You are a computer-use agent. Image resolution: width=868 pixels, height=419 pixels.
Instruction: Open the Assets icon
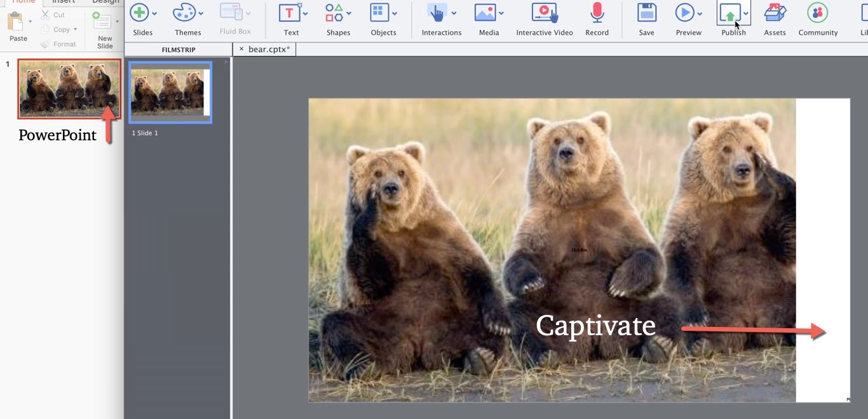click(x=775, y=13)
